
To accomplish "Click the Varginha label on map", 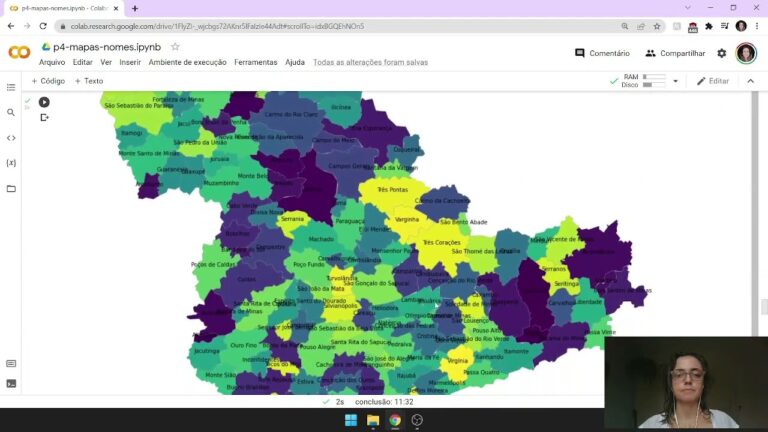I will (x=407, y=219).
